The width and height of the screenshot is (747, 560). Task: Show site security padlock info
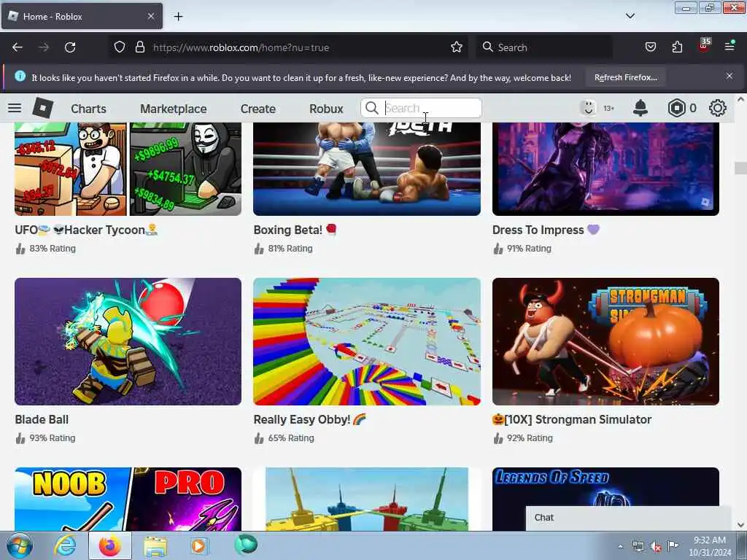[139, 47]
